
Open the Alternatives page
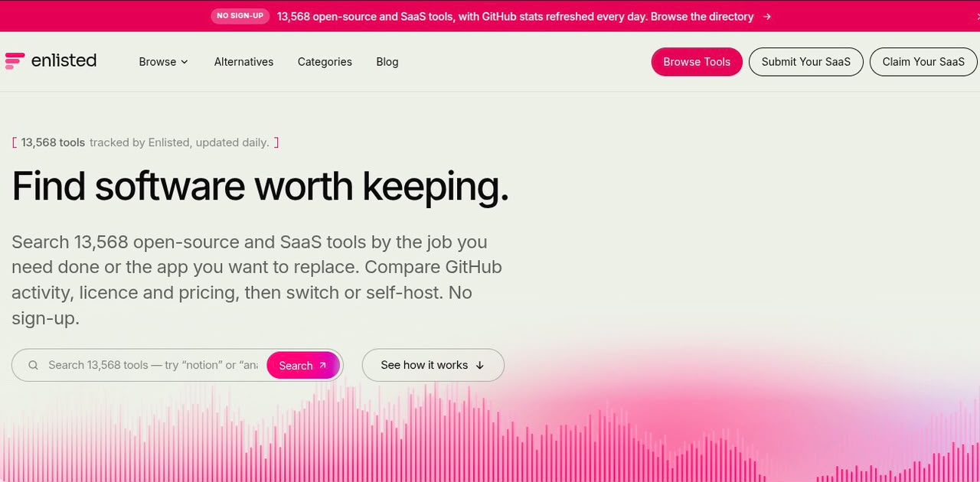[x=243, y=62]
